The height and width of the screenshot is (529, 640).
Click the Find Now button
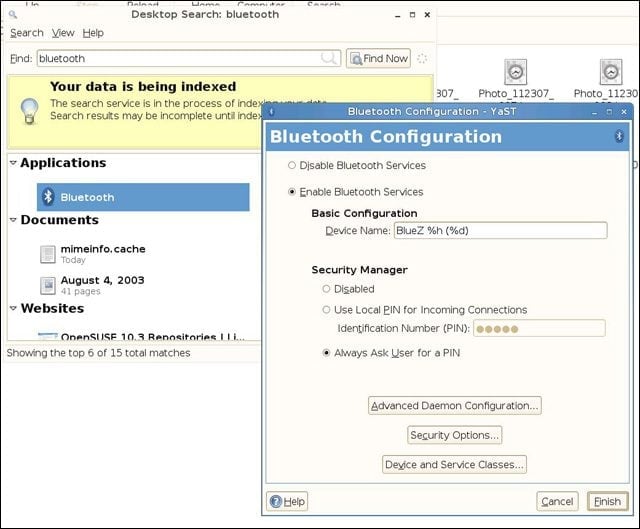click(x=378, y=58)
